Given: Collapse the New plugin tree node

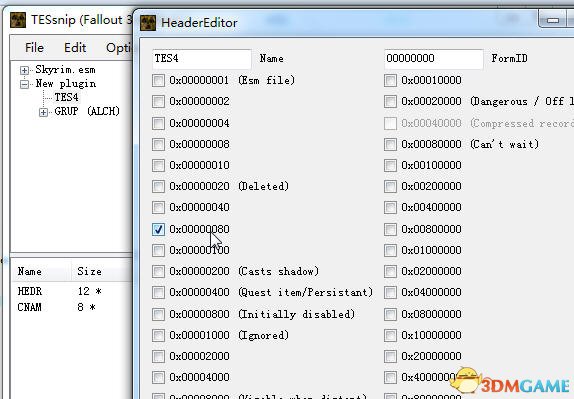Looking at the screenshot, I should pos(25,84).
